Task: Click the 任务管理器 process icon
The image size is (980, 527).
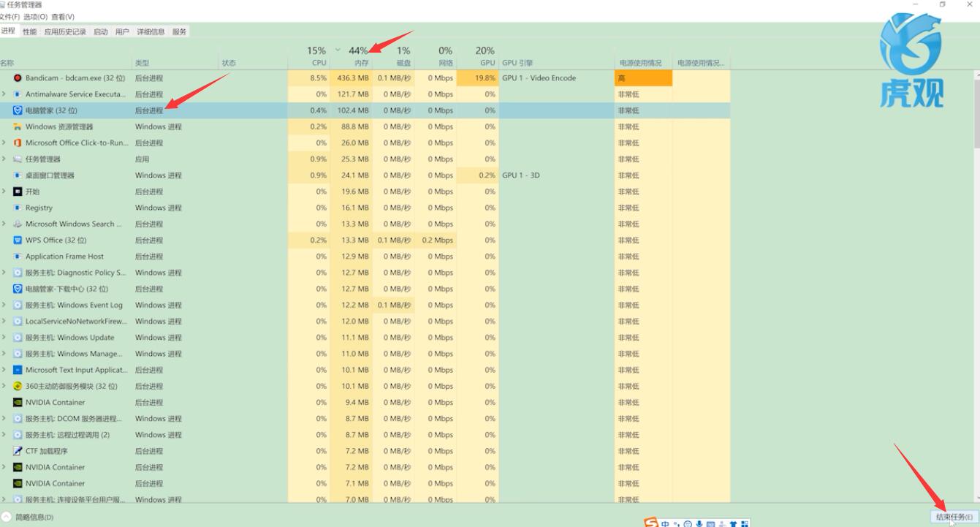Action: pyautogui.click(x=18, y=159)
